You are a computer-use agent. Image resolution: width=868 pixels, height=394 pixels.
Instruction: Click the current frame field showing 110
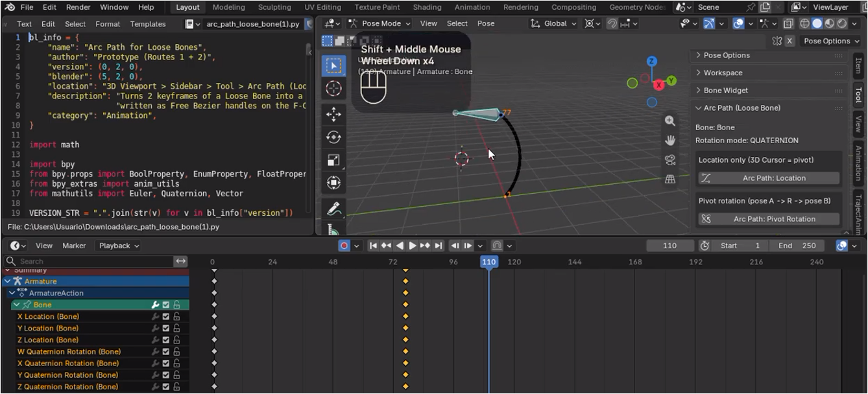[670, 246]
